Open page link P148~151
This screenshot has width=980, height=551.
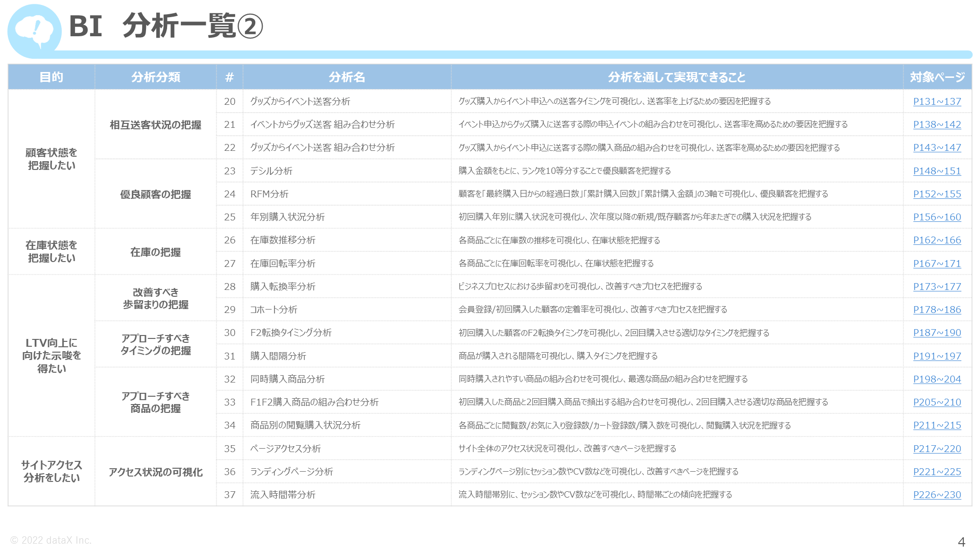pos(937,171)
